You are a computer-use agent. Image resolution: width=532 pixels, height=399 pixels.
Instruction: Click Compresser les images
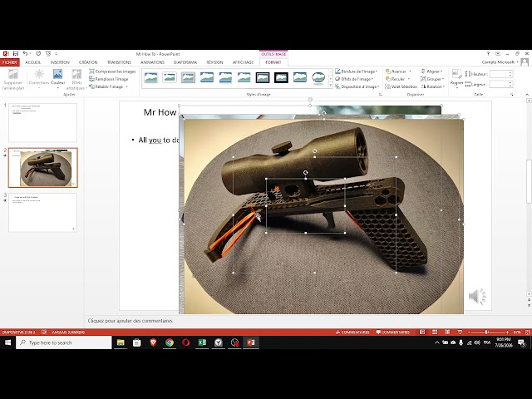112,71
